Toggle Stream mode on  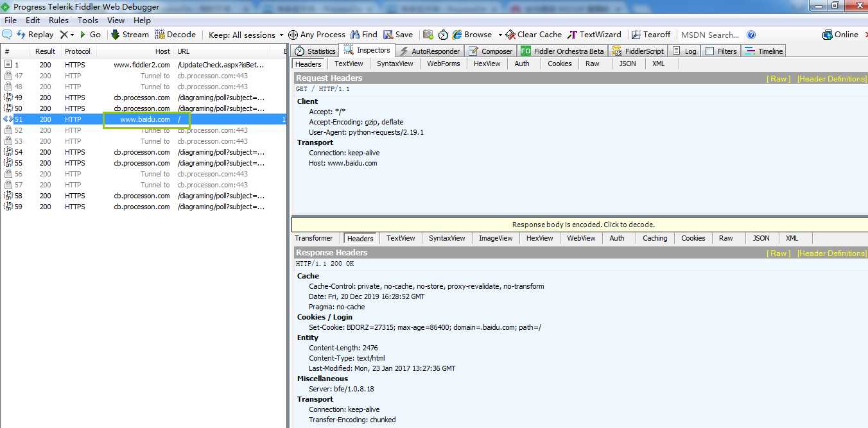[129, 35]
